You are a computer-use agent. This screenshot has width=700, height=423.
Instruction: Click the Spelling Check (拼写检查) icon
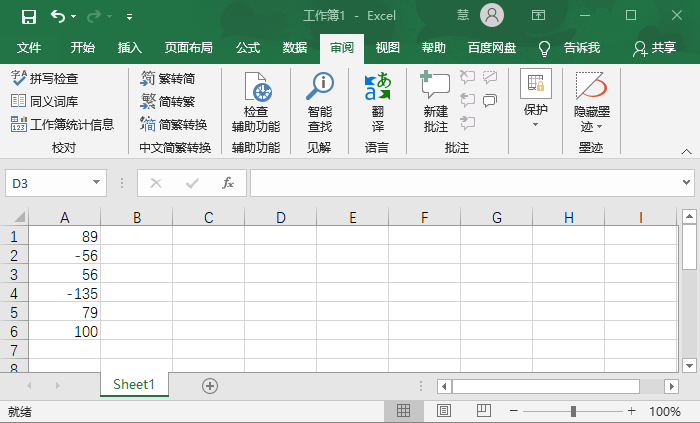[19, 78]
